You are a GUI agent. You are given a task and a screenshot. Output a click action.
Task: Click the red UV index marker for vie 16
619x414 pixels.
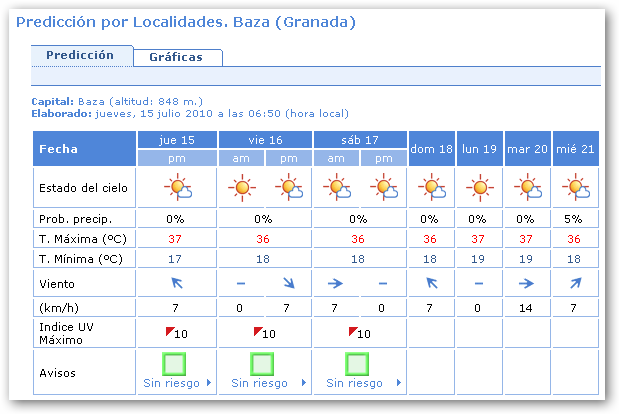coord(257,329)
